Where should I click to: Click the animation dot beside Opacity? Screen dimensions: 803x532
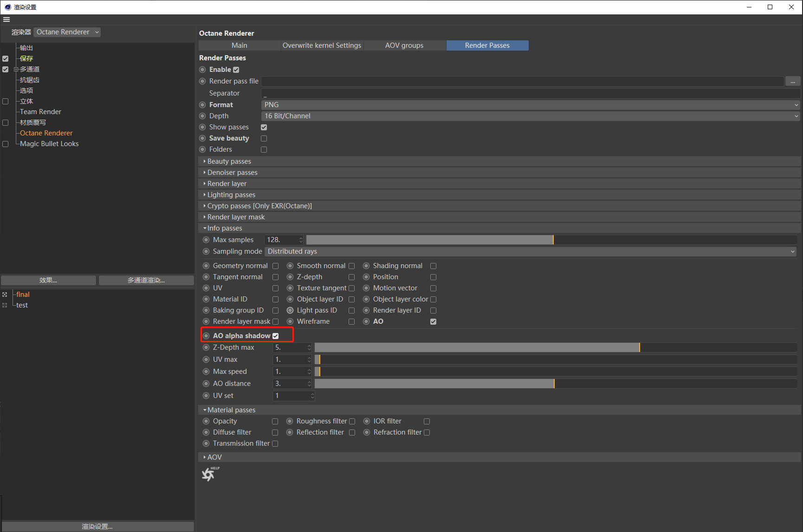click(x=206, y=421)
